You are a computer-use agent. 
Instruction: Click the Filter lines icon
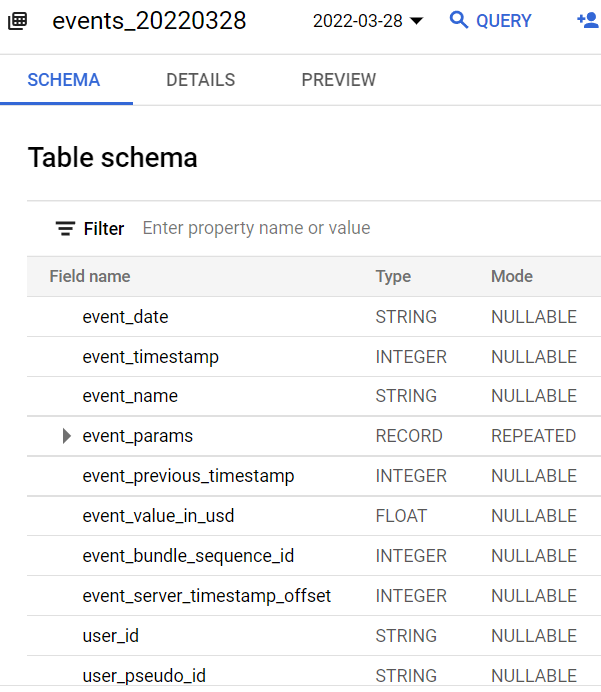click(65, 229)
